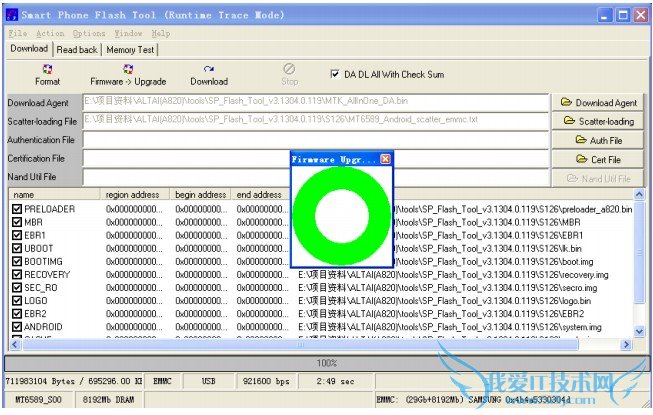Click the Stop toolbar icon
Image resolution: width=653 pixels, height=415 pixels.
click(289, 69)
